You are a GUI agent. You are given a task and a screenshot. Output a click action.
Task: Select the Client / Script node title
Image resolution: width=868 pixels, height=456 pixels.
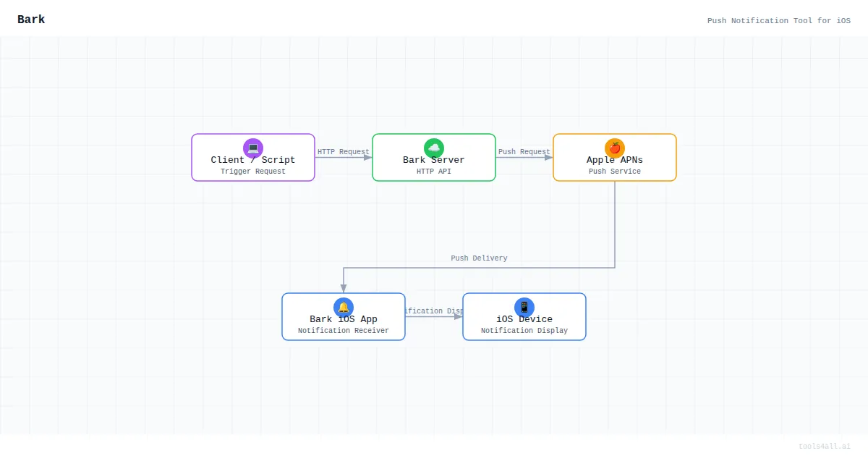point(253,160)
